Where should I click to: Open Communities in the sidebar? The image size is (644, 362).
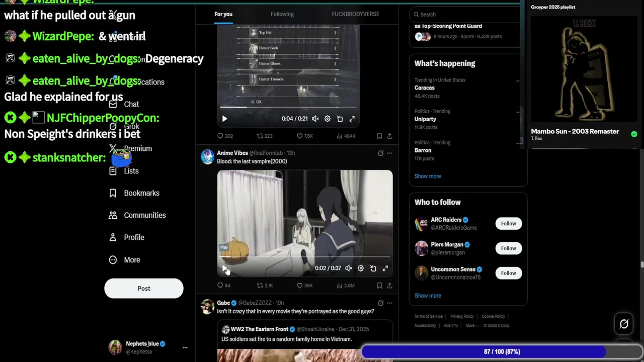click(x=137, y=215)
